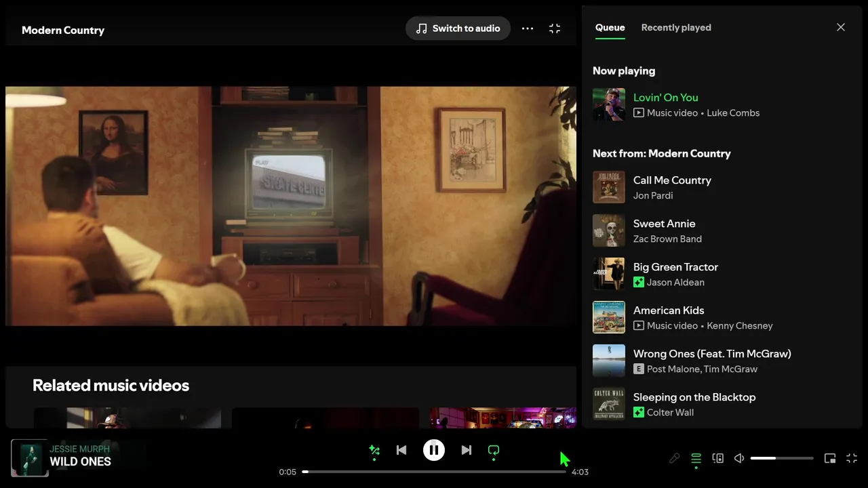The image size is (868, 488).
Task: Click the Sleeping on the Blacktop album art
Action: click(609, 404)
